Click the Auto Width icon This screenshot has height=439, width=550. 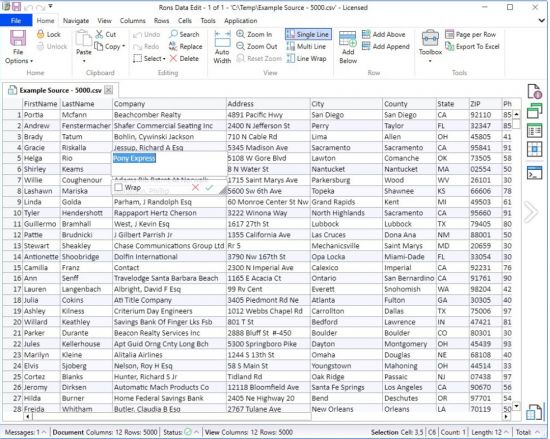click(222, 39)
